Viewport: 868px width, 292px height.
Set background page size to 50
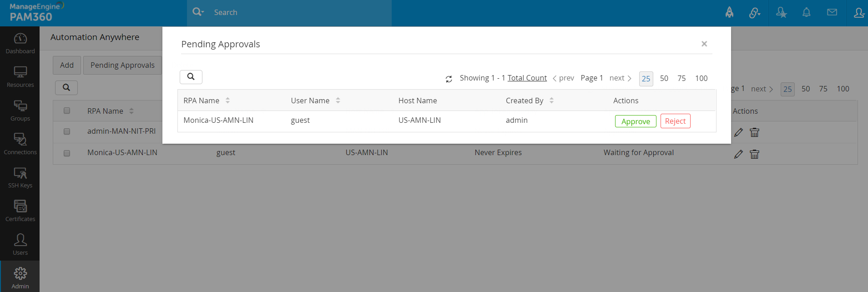[806, 89]
